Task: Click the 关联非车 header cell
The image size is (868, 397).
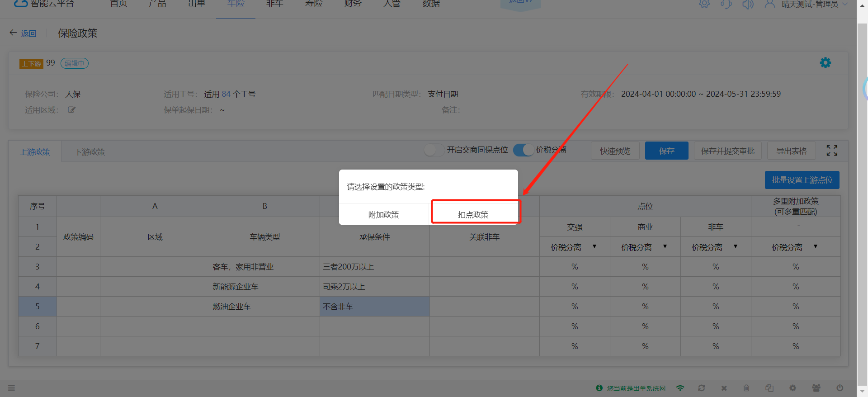Action: (485, 237)
